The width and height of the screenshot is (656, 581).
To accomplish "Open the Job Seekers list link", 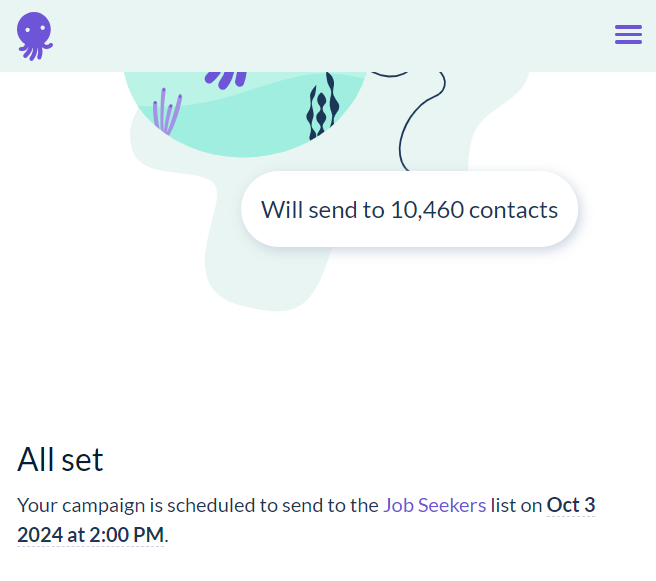I will [x=434, y=505].
